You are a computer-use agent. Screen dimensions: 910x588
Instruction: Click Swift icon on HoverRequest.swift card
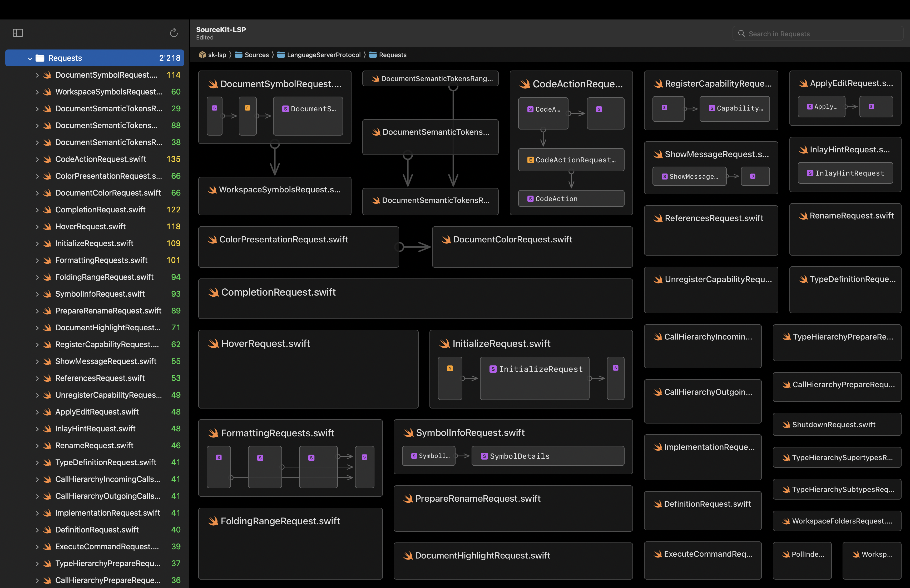(213, 344)
